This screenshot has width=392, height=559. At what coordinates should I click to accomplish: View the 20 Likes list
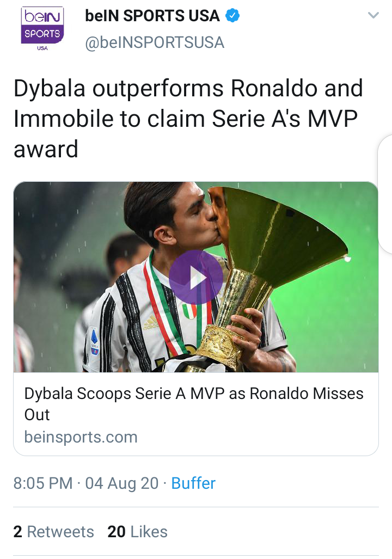(137, 532)
